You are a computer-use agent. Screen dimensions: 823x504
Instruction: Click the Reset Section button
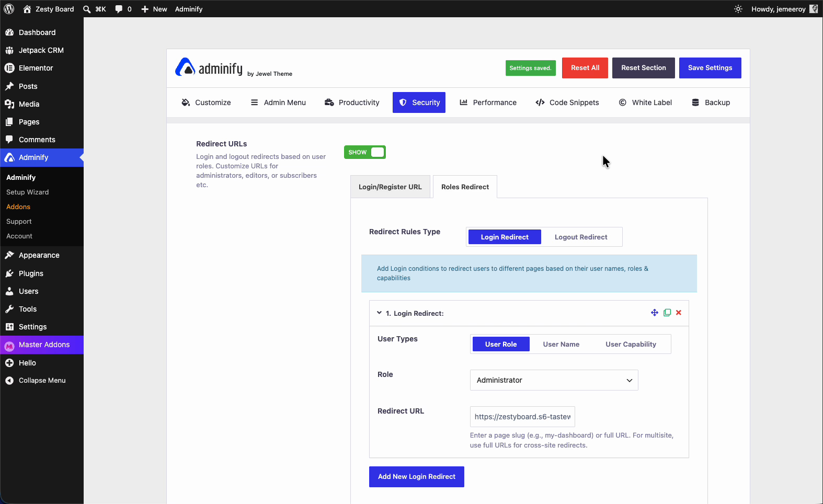[x=644, y=68]
